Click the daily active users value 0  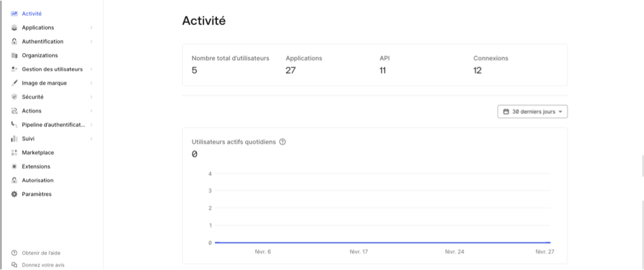[194, 154]
